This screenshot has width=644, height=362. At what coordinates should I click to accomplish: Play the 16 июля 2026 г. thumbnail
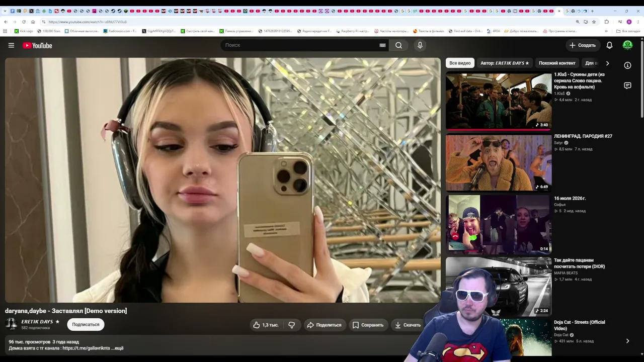[499, 224]
